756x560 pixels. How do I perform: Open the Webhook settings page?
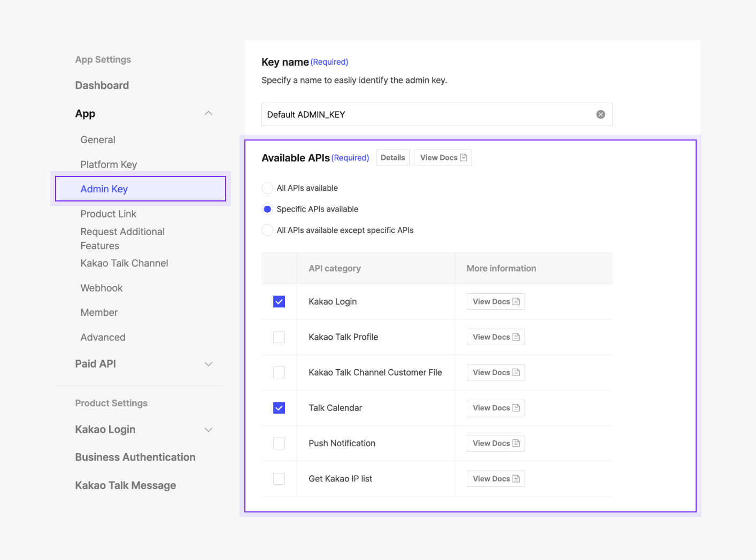tap(102, 287)
